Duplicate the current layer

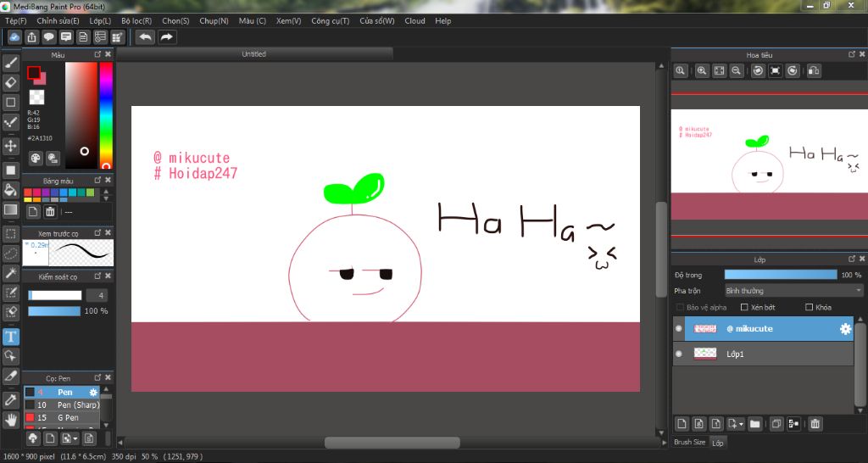pos(776,424)
